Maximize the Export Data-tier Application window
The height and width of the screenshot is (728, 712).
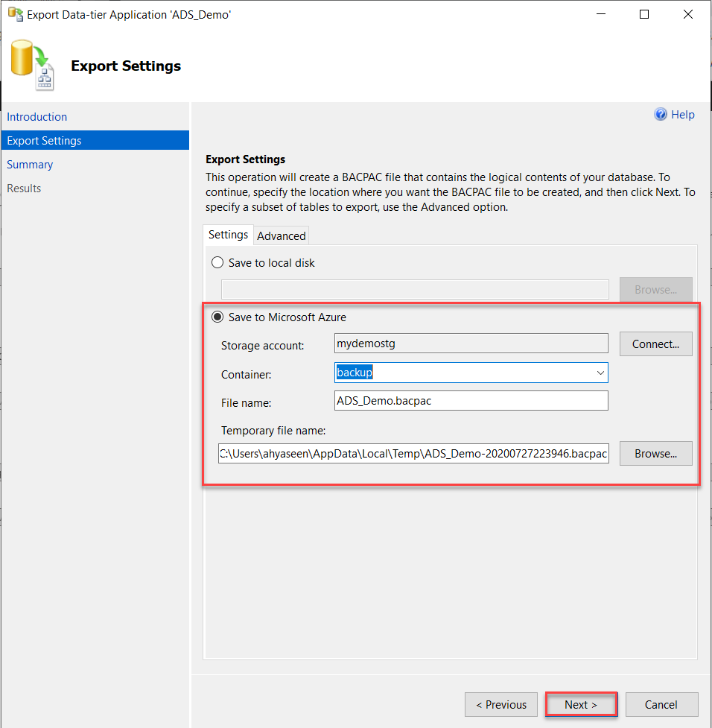point(645,14)
